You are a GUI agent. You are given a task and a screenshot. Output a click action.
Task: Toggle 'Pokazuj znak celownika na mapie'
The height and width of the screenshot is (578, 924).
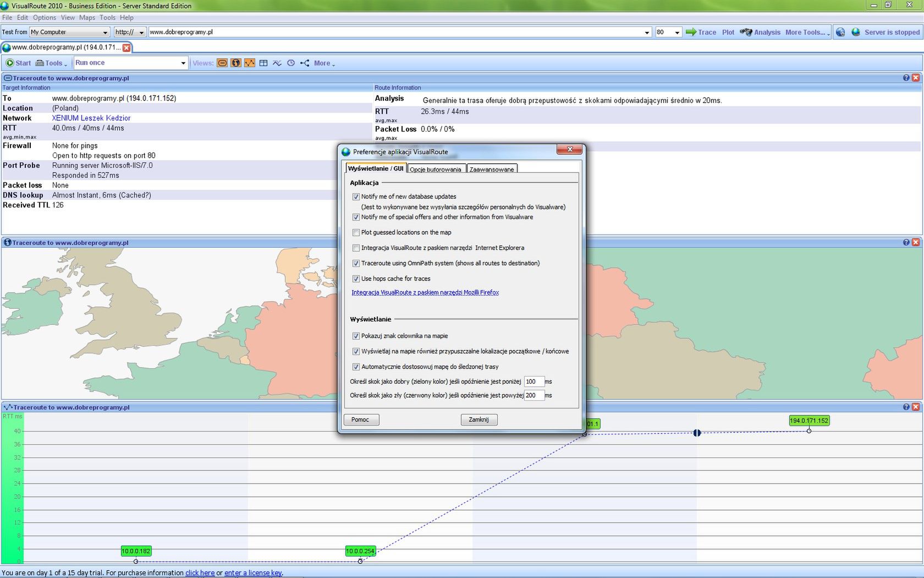click(356, 336)
